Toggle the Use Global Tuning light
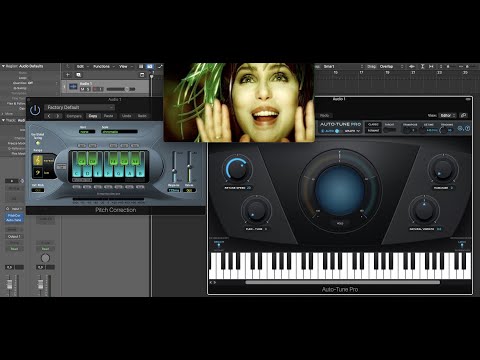Viewport: 480px width, 360px height. point(38,143)
